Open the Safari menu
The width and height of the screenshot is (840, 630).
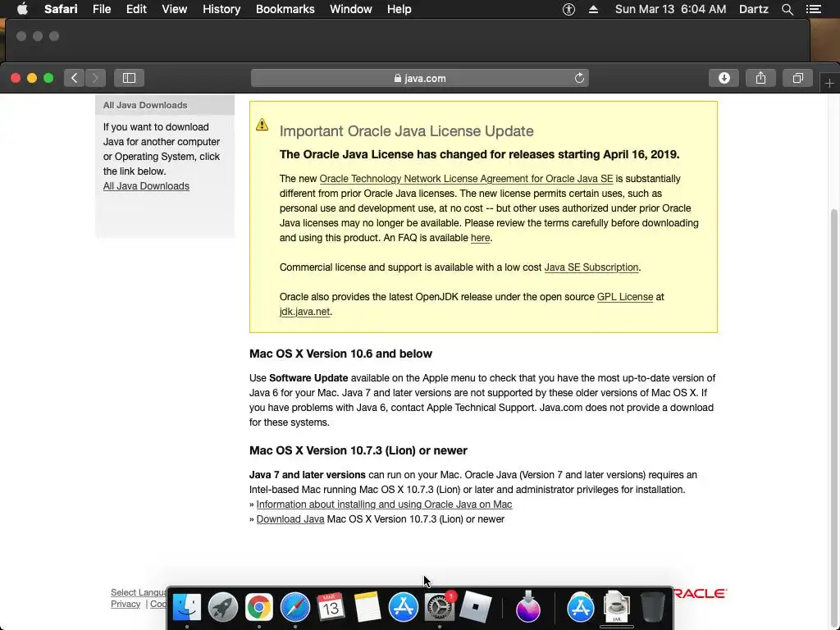click(x=61, y=9)
